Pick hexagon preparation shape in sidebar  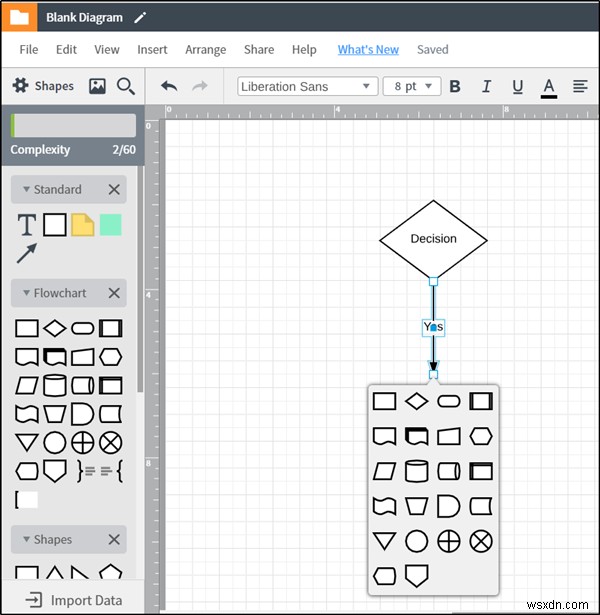[x=111, y=357]
